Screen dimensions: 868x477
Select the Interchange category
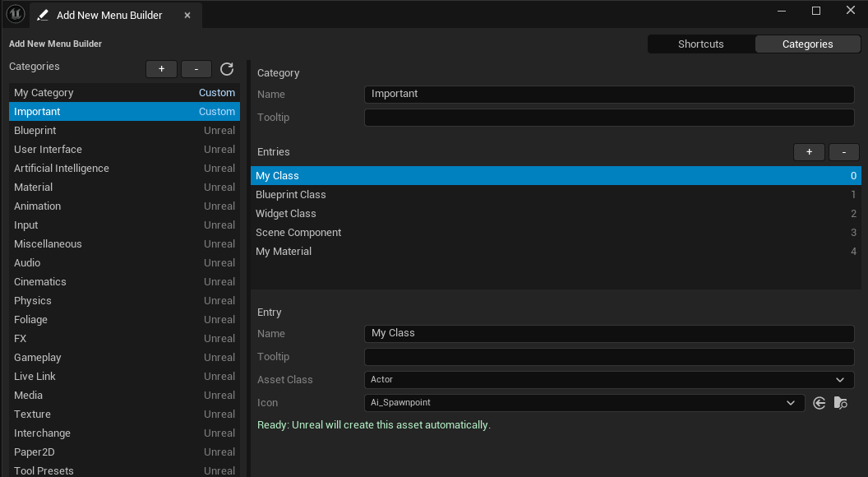tap(125, 433)
